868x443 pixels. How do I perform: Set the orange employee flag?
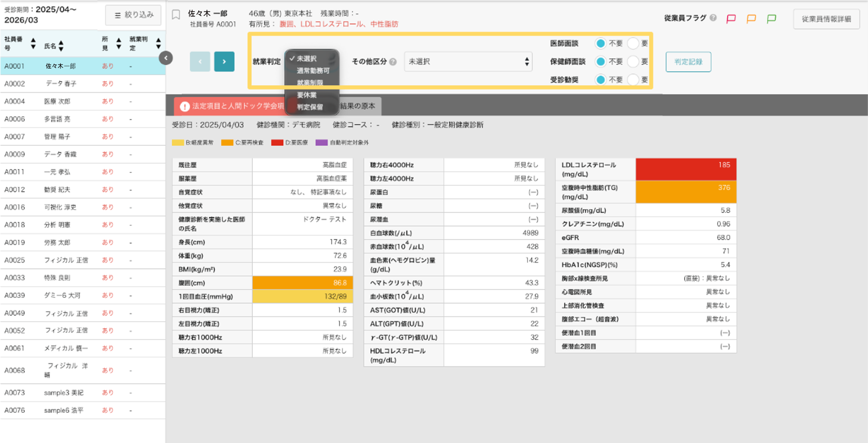pos(751,19)
